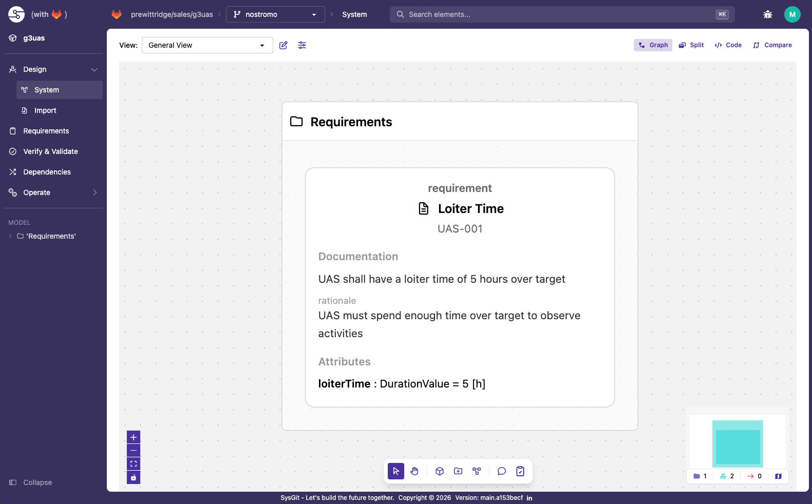Open the view filter settings sliders icon
This screenshot has width=812, height=504.
pyautogui.click(x=302, y=45)
